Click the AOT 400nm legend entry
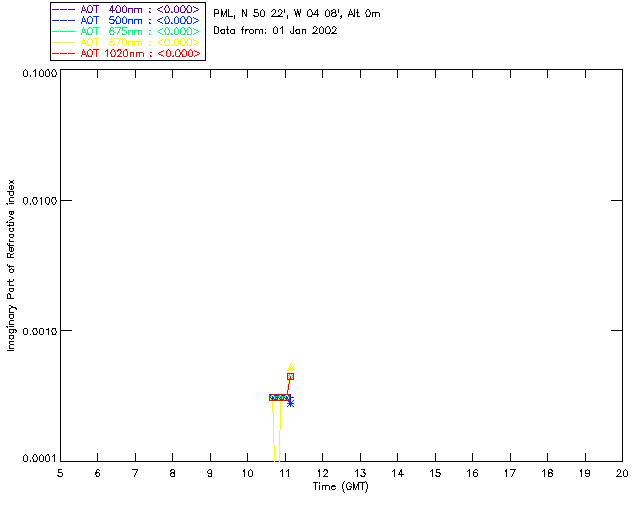Viewport: 640px width, 512px height. (x=126, y=9)
